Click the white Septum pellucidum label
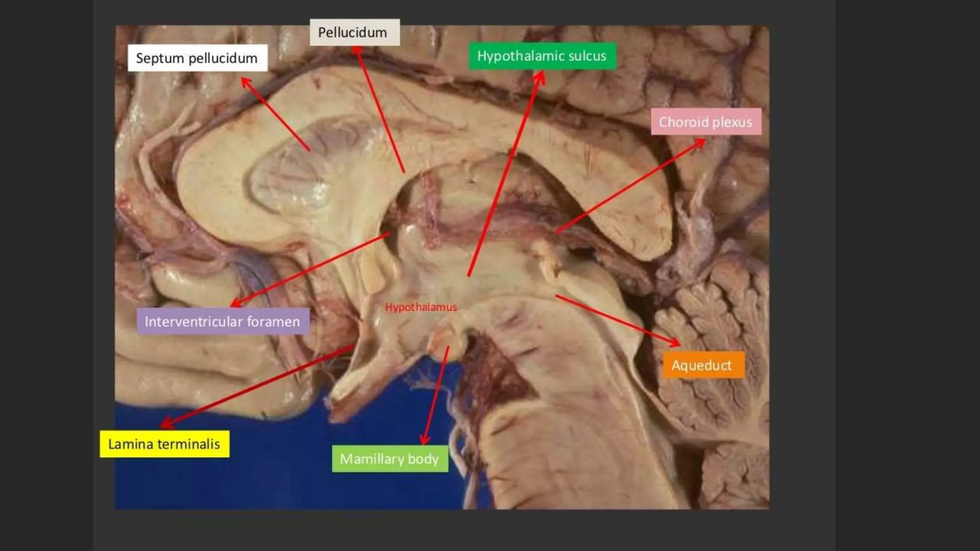Image resolution: width=980 pixels, height=551 pixels. pyautogui.click(x=197, y=58)
